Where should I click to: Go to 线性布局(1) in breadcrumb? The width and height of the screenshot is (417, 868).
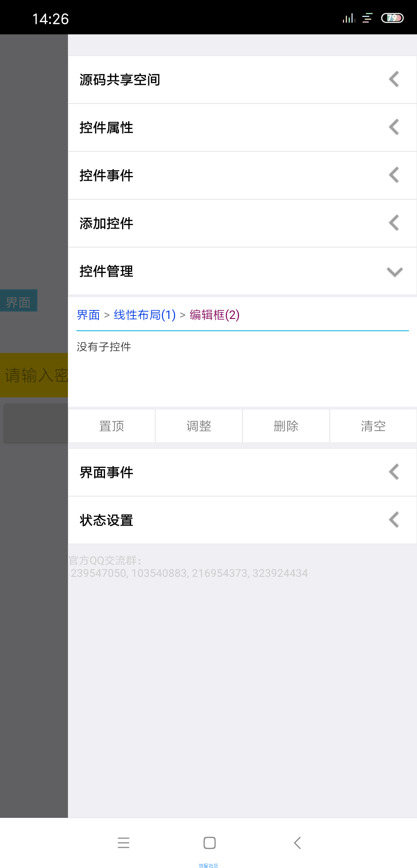145,315
